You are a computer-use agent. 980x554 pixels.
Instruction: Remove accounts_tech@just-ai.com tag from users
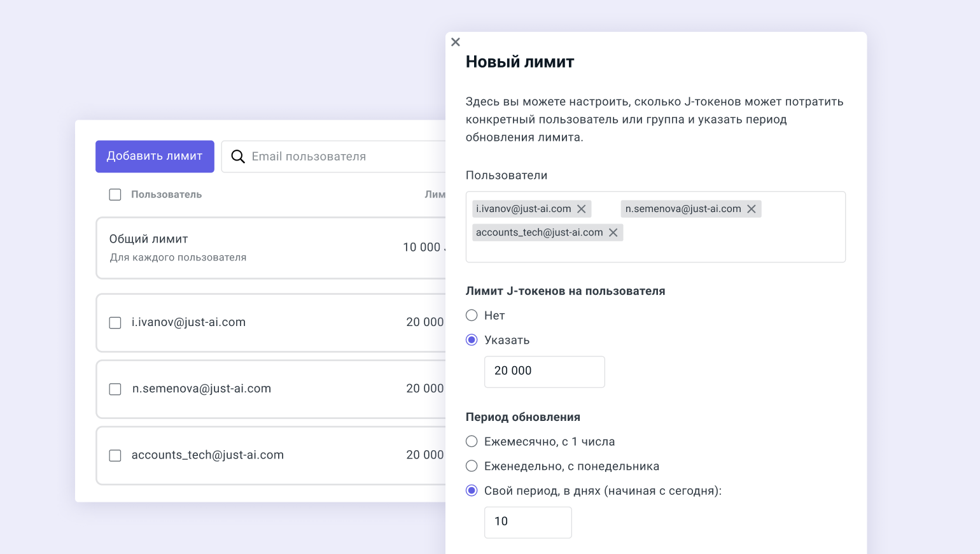pos(613,232)
